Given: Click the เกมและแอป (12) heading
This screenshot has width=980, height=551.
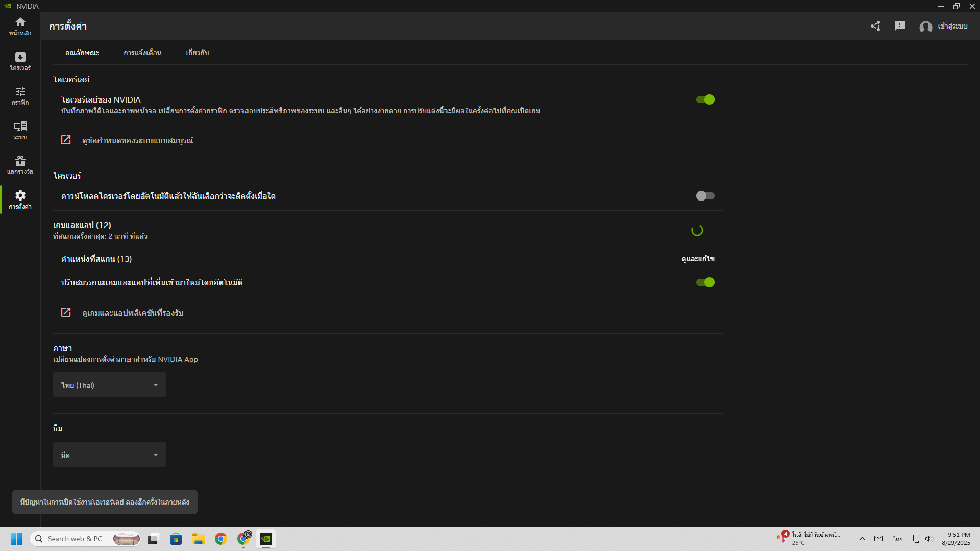Looking at the screenshot, I should (x=82, y=225).
